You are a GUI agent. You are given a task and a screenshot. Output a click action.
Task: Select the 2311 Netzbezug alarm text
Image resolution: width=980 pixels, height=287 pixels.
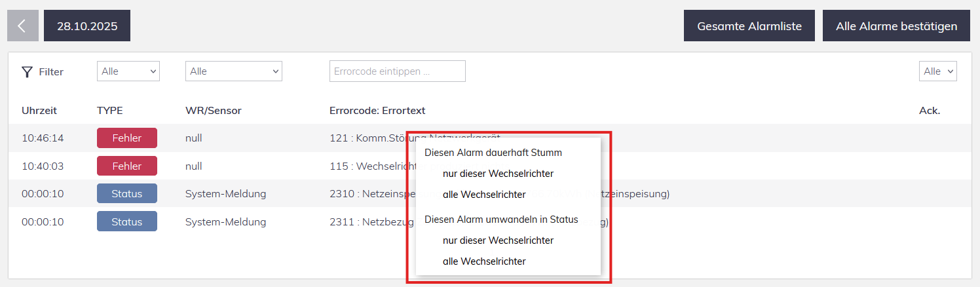pos(370,222)
